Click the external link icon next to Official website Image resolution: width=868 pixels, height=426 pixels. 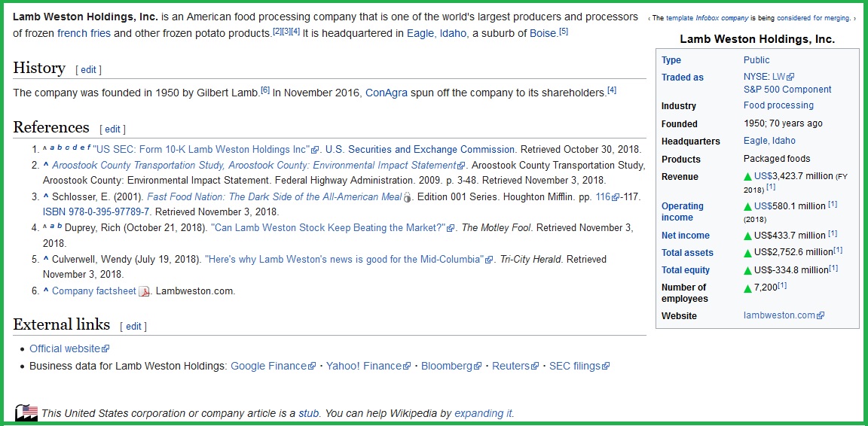(x=105, y=349)
